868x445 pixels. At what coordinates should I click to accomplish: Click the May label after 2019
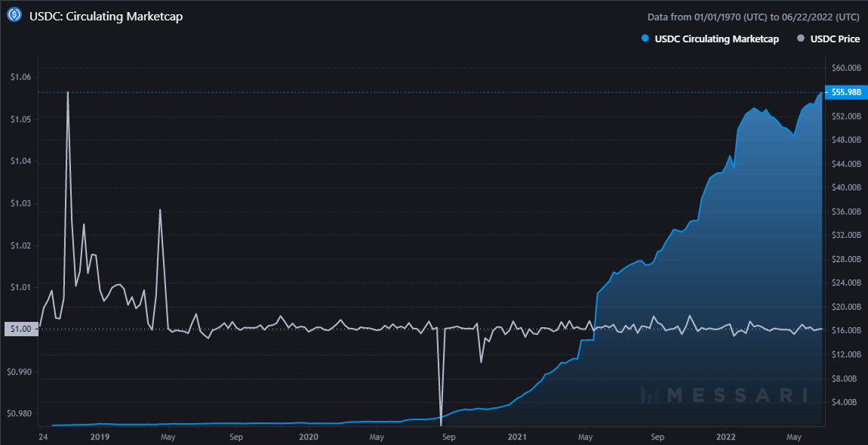coord(168,436)
